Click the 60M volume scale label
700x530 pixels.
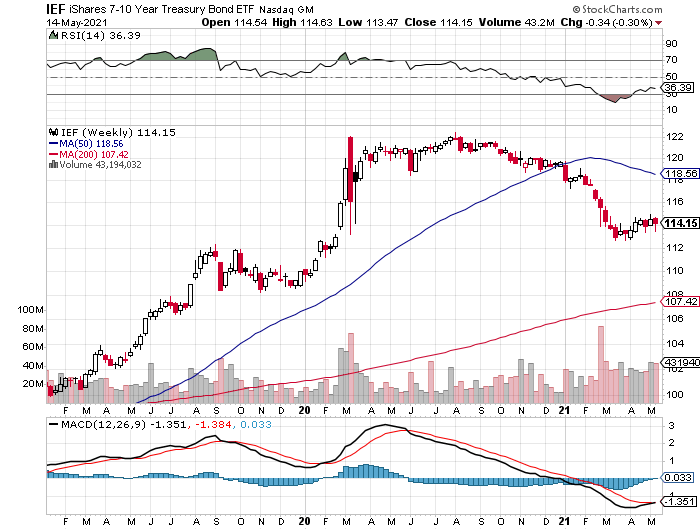33,346
